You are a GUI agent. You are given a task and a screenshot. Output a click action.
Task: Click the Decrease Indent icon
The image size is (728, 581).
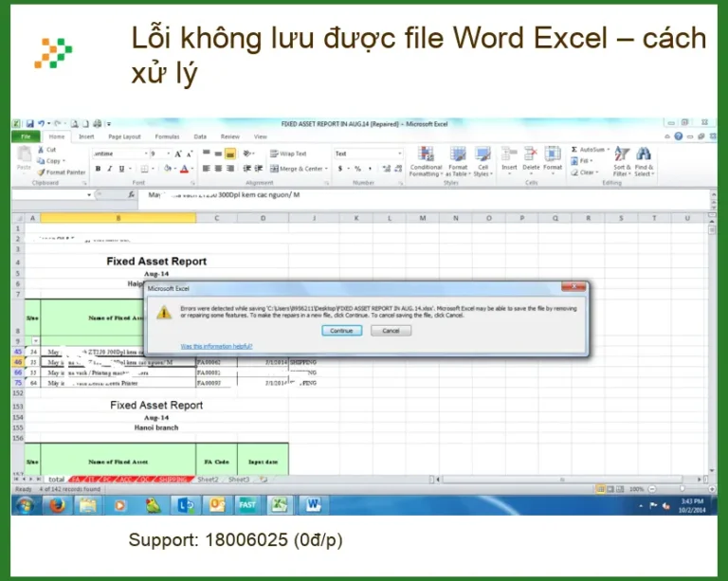tap(247, 169)
